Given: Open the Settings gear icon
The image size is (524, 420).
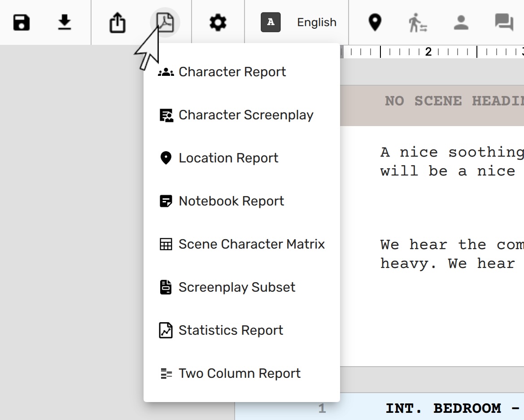Looking at the screenshot, I should 218,22.
